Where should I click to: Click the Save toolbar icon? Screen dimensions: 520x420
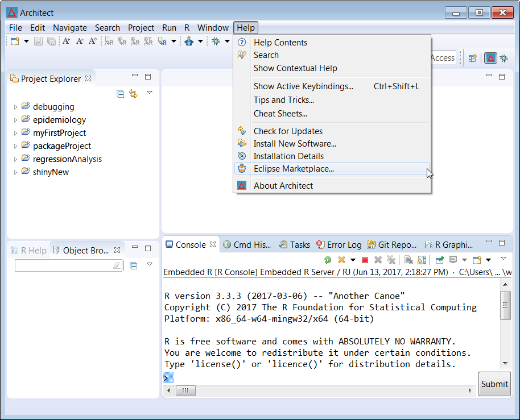pos(39,41)
